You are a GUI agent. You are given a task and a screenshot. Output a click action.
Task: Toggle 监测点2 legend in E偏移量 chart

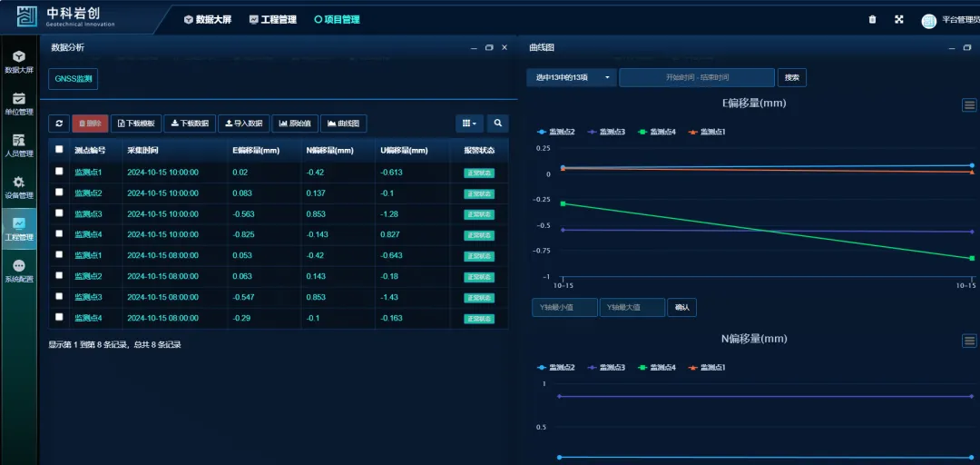(x=556, y=132)
